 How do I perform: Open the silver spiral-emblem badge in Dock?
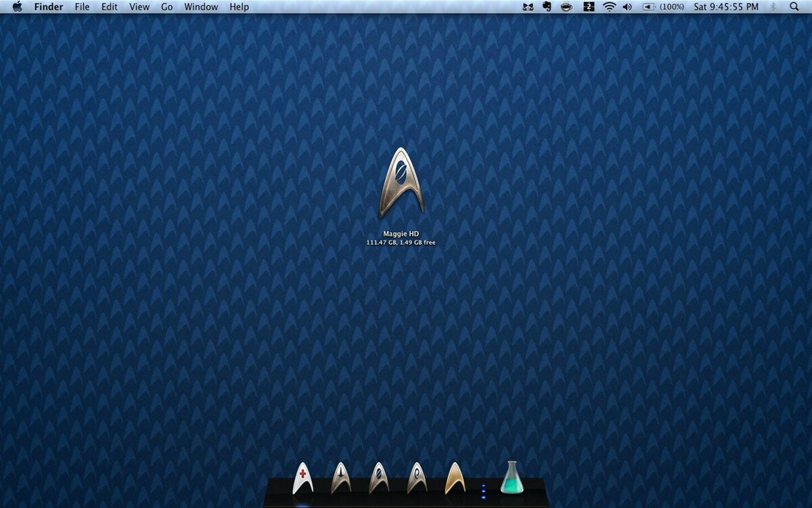click(x=417, y=478)
